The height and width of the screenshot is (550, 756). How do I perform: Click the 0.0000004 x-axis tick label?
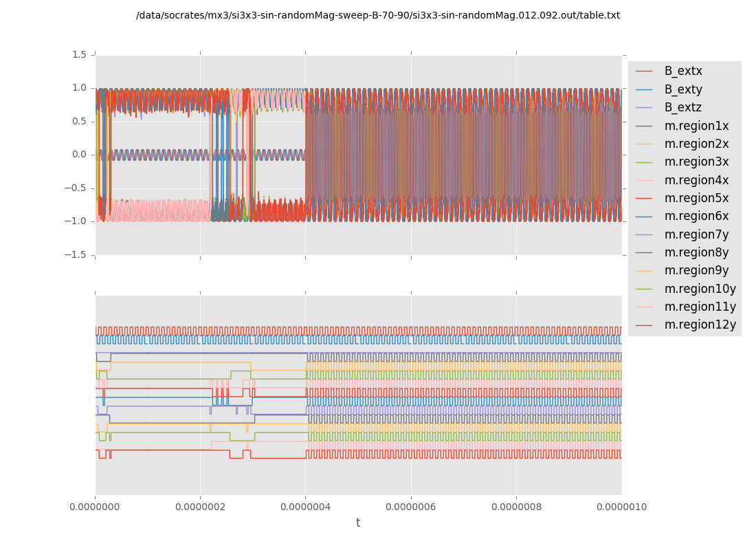[306, 507]
